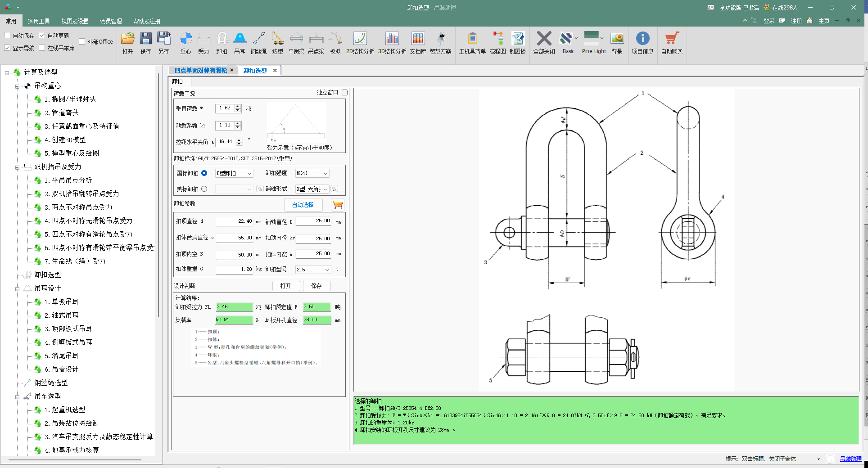Viewport: 868px width, 468px height.
Task: Switch to the 实用工具 ribbon tab
Action: click(x=39, y=21)
